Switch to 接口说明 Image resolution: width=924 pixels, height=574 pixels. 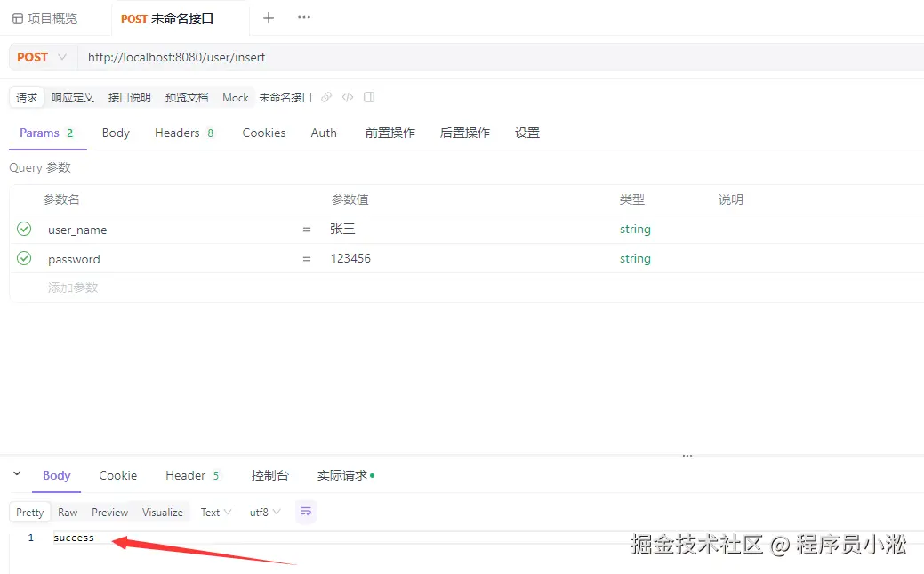[130, 97]
